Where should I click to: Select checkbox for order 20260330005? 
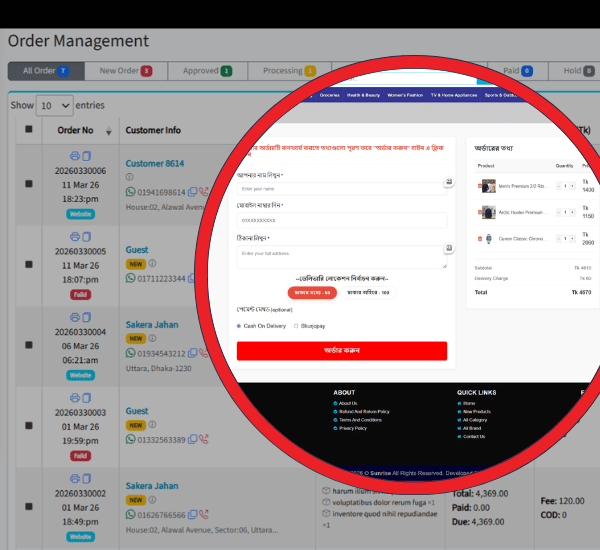pos(29,264)
